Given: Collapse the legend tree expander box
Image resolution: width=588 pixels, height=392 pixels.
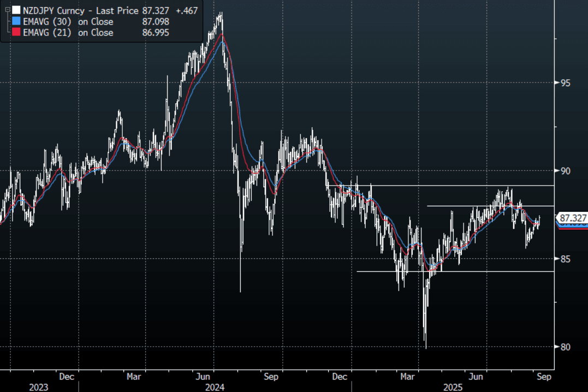Looking at the screenshot, I should click(7, 10).
